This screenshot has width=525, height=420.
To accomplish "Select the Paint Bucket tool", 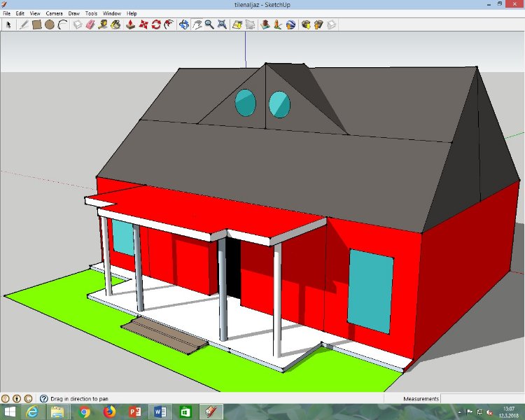I will pyautogui.click(x=115, y=24).
